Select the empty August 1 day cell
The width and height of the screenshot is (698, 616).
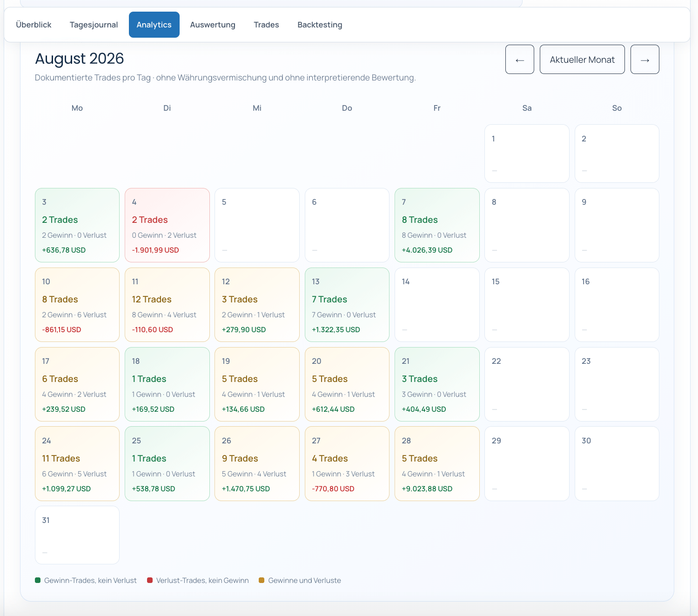(x=527, y=154)
